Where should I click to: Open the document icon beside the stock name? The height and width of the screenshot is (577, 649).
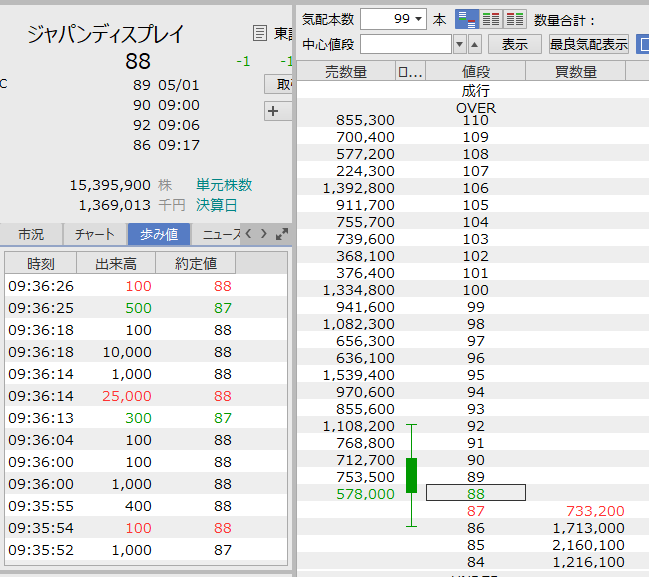[260, 33]
